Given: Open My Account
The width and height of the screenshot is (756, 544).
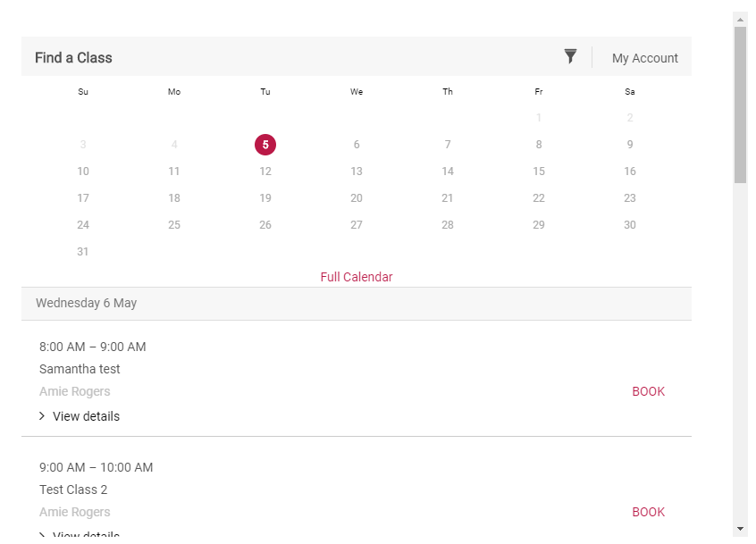Looking at the screenshot, I should coord(644,57).
